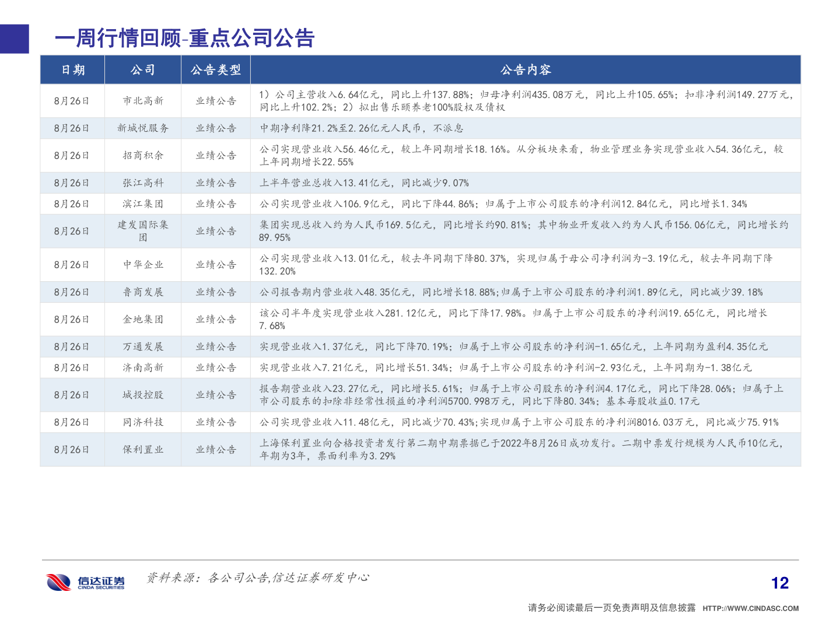
Task: Select the 公告类型 column header
Action: (216, 70)
